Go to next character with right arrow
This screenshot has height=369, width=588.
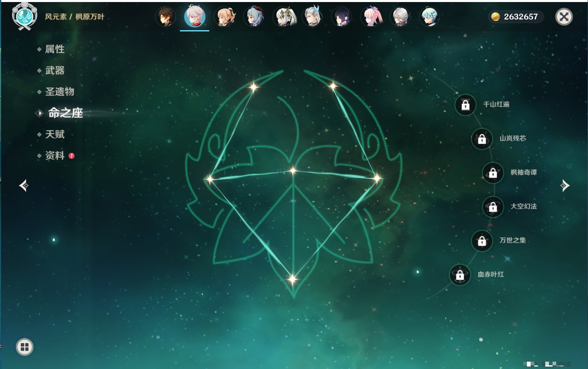pyautogui.click(x=565, y=186)
